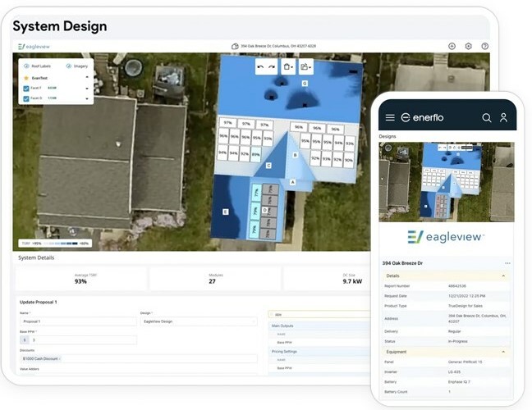Click the proposal Name input field

point(78,321)
